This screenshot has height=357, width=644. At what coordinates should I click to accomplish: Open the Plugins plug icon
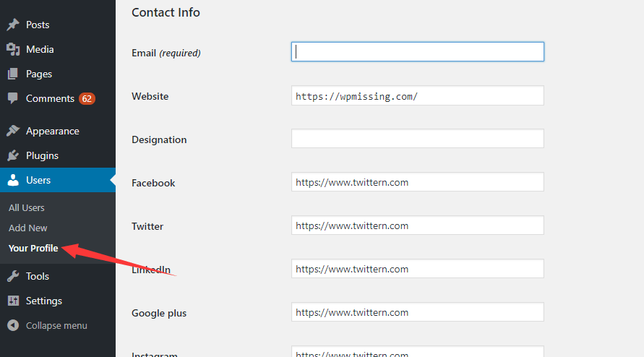(x=13, y=155)
